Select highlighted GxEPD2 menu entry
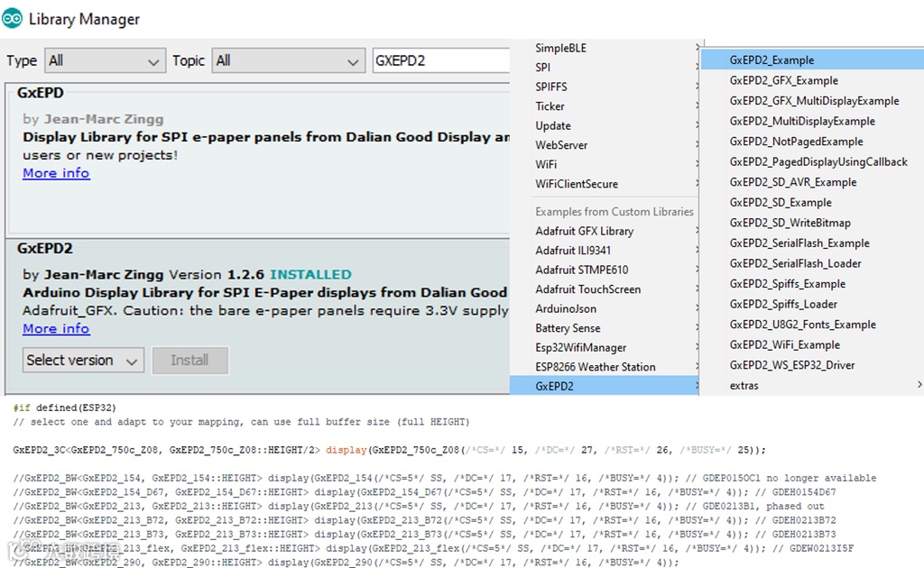This screenshot has height=568, width=924. tap(605, 386)
